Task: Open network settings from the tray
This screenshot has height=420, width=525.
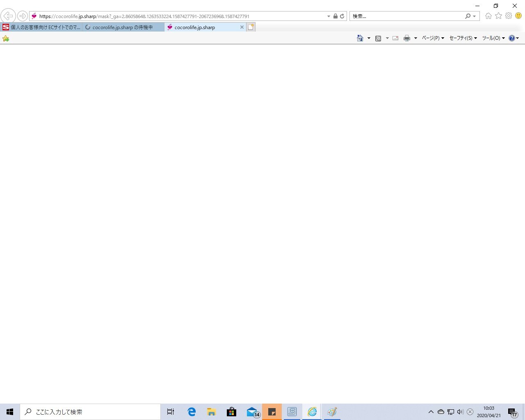Action: (x=451, y=412)
